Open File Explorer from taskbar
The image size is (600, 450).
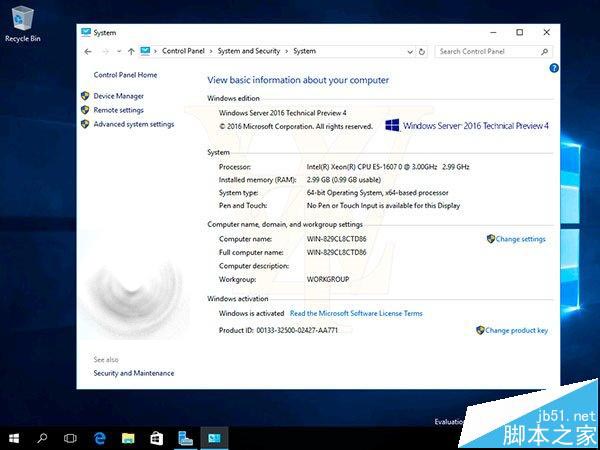[x=128, y=438]
